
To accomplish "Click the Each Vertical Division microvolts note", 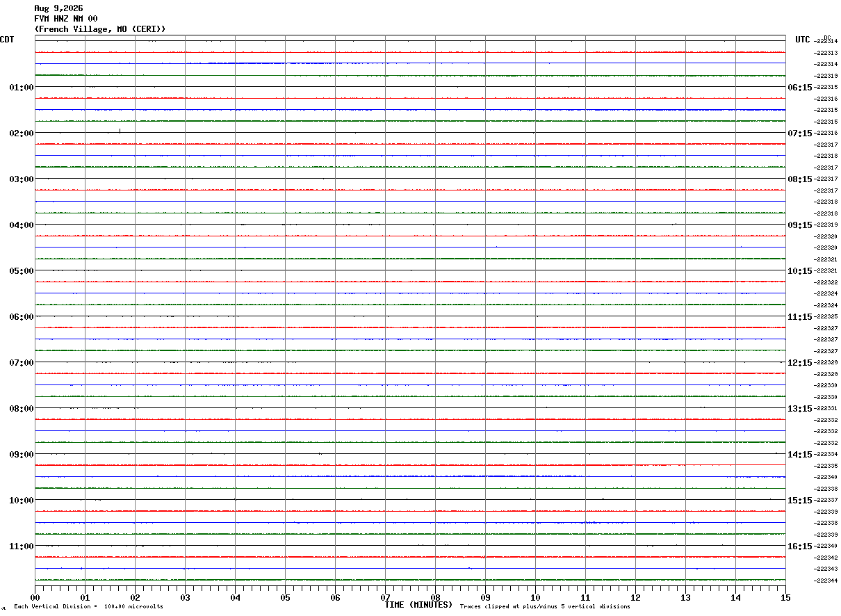I will point(88,607).
